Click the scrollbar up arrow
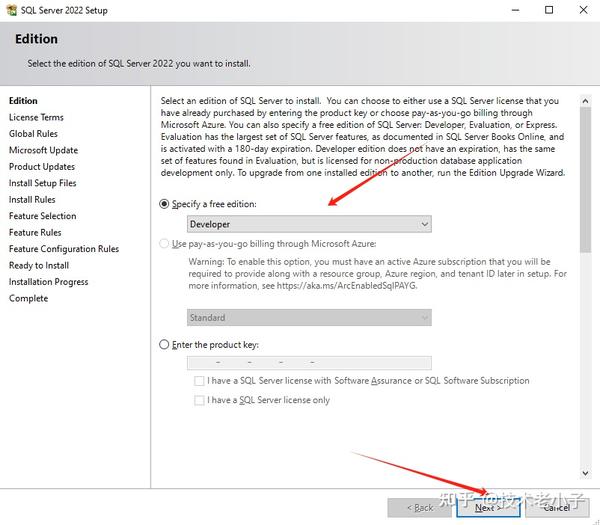The image size is (600, 525). 585,101
